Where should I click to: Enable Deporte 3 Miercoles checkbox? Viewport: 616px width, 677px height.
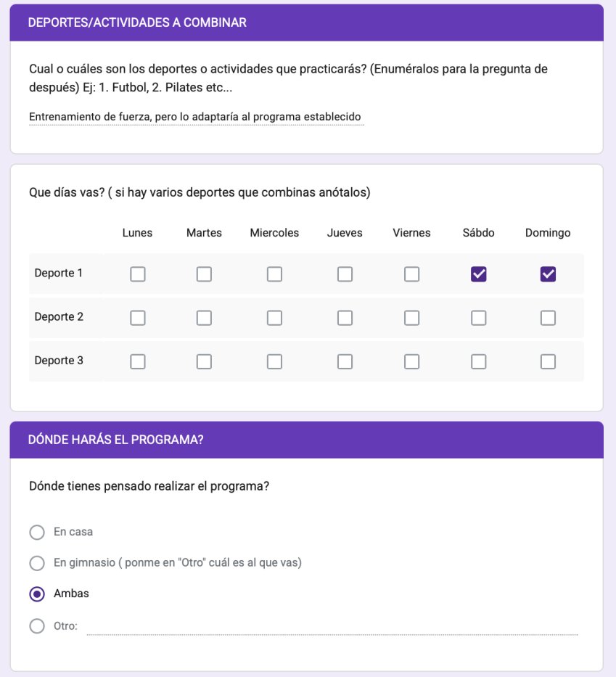(x=274, y=361)
